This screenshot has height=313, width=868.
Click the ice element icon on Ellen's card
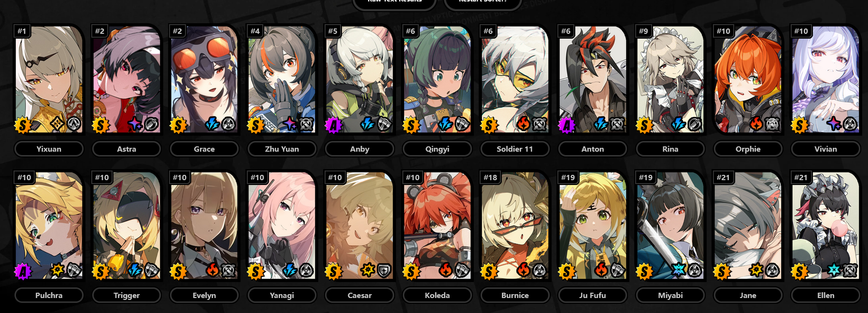834,270
